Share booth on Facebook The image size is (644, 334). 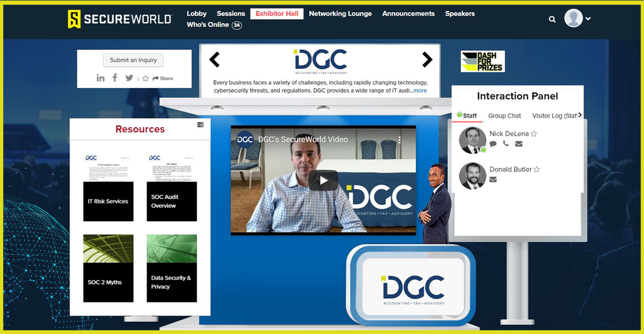(115, 78)
